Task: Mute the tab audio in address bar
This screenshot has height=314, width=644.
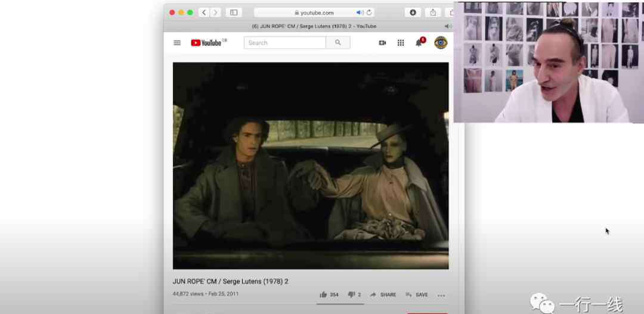Action: pyautogui.click(x=360, y=13)
